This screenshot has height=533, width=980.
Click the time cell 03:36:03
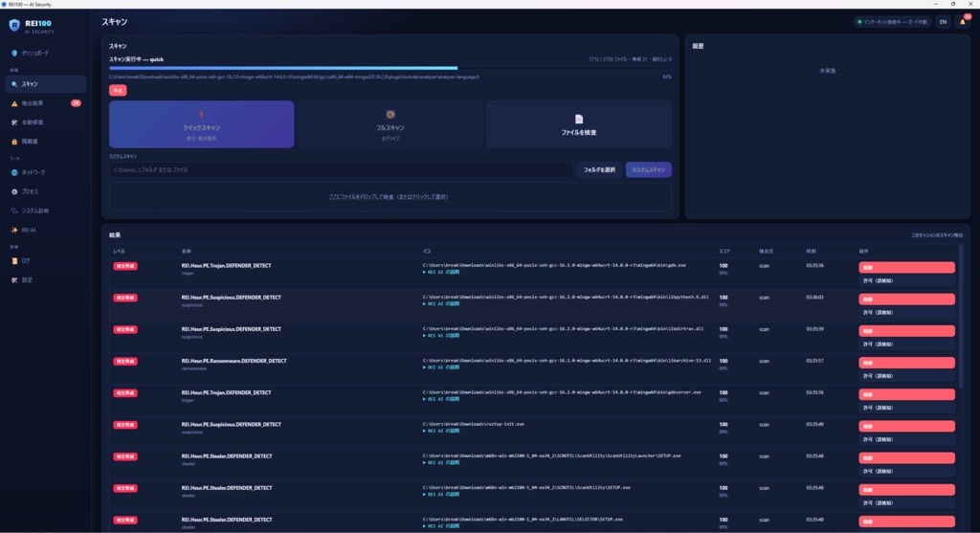pos(815,298)
